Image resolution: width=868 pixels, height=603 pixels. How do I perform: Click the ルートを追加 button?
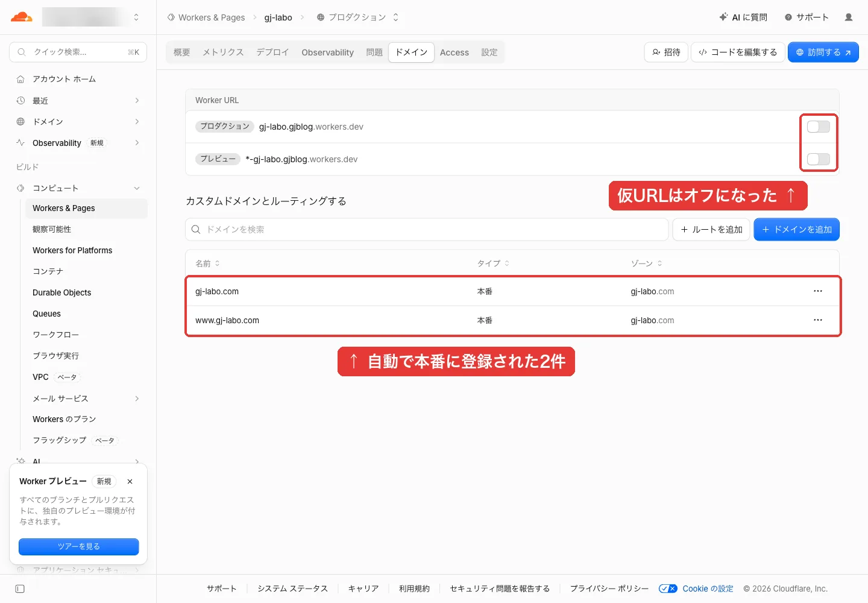[x=711, y=230]
